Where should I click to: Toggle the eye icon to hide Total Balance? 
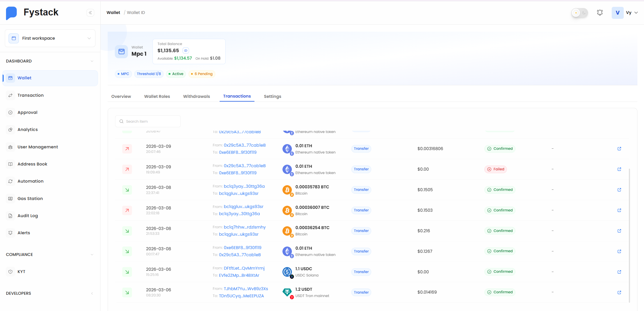coord(185,51)
